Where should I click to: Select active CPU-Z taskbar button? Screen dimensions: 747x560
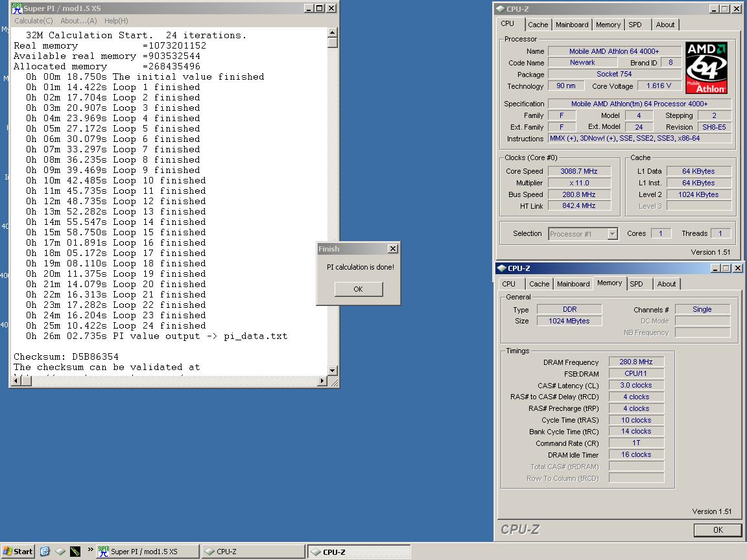point(359,552)
